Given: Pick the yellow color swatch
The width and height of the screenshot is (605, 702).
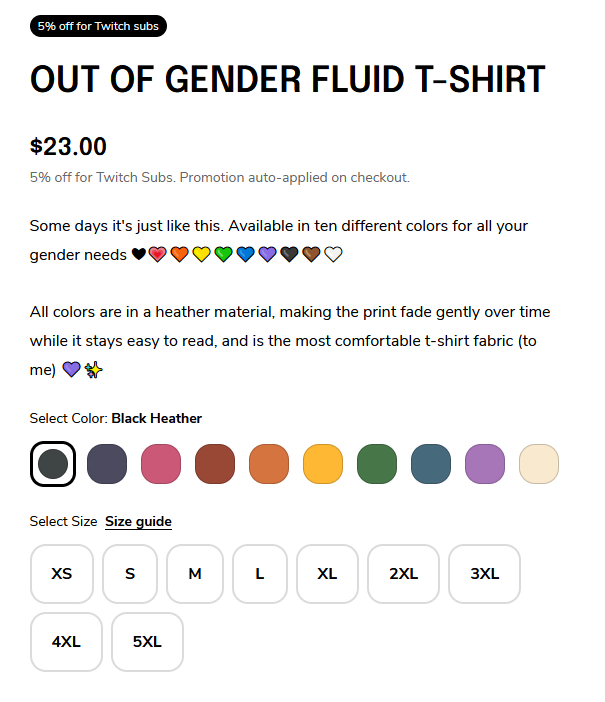Looking at the screenshot, I should pyautogui.click(x=323, y=464).
